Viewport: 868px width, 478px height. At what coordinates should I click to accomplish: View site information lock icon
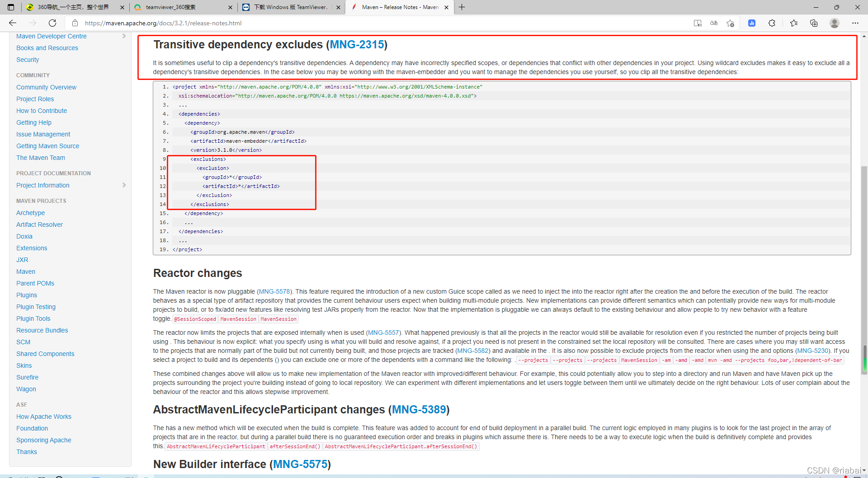point(75,23)
